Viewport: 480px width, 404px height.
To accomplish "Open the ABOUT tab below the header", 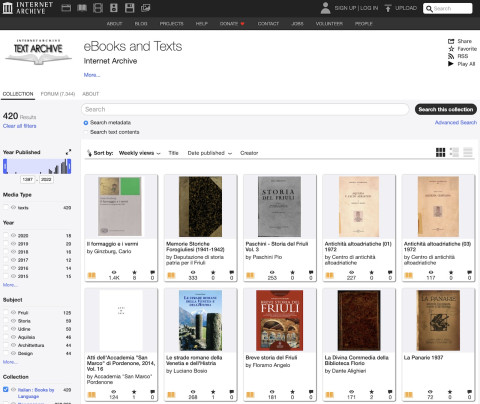I will pyautogui.click(x=91, y=94).
